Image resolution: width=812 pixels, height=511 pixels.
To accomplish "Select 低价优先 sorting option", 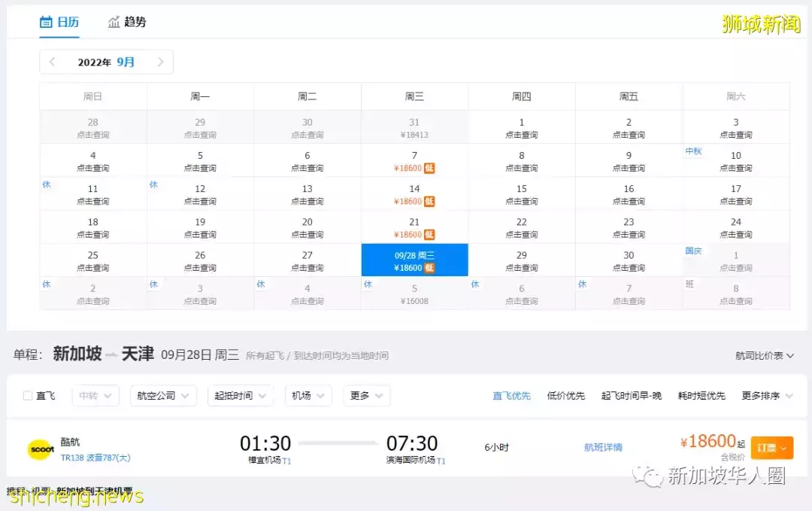I will click(x=566, y=395).
